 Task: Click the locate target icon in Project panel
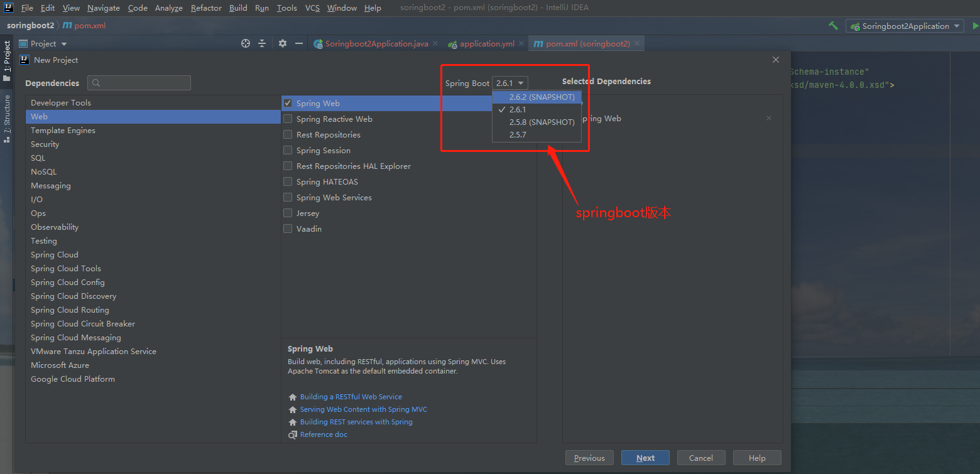point(246,43)
